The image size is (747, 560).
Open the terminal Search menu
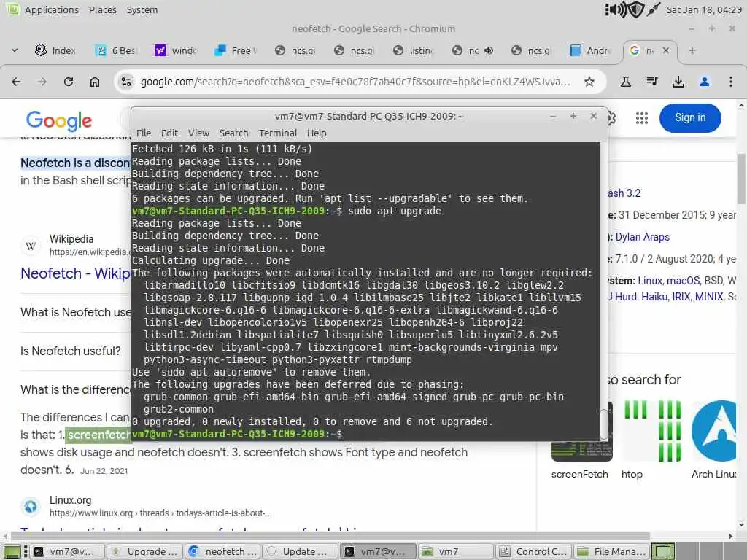233,133
